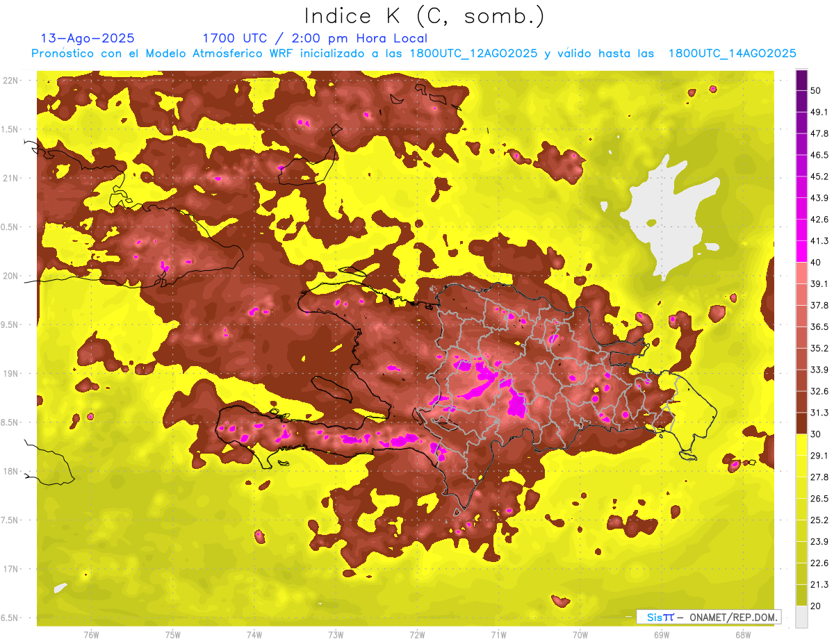
Task: Click the "76W" longitude axis label
Action: click(x=91, y=635)
